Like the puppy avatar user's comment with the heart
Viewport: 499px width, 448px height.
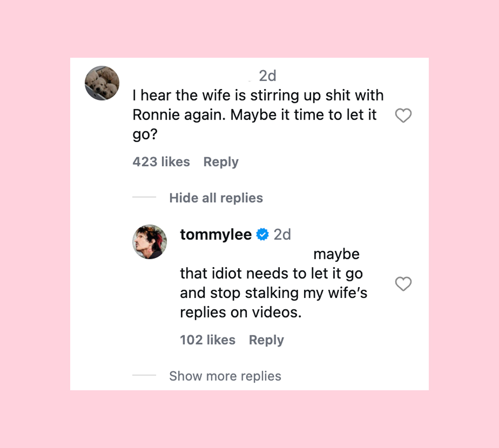point(403,116)
